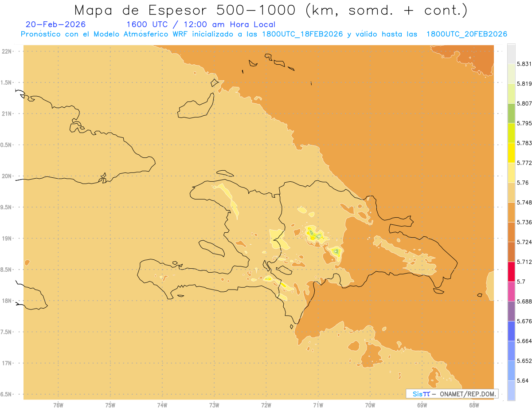Click the latitude label 22N
Screen dimensions: 532x411
coord(7,51)
